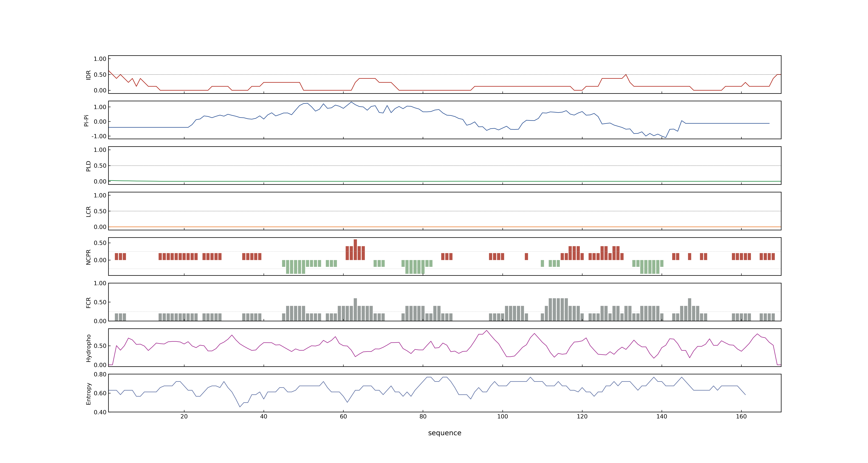This screenshot has width=868, height=463.
Task: Click the 0.60 tick on Entropy axis
Action: (100, 393)
